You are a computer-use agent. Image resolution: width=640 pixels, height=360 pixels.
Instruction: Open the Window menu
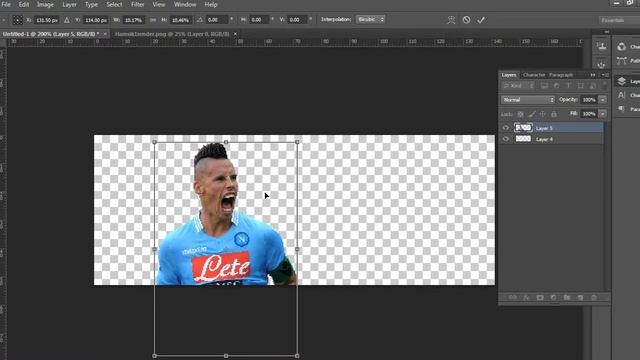185,4
